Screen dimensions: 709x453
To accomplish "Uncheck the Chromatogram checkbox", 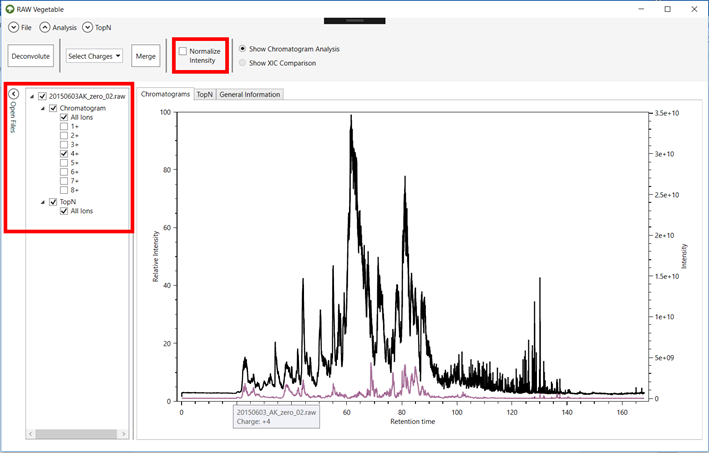I will [x=53, y=108].
